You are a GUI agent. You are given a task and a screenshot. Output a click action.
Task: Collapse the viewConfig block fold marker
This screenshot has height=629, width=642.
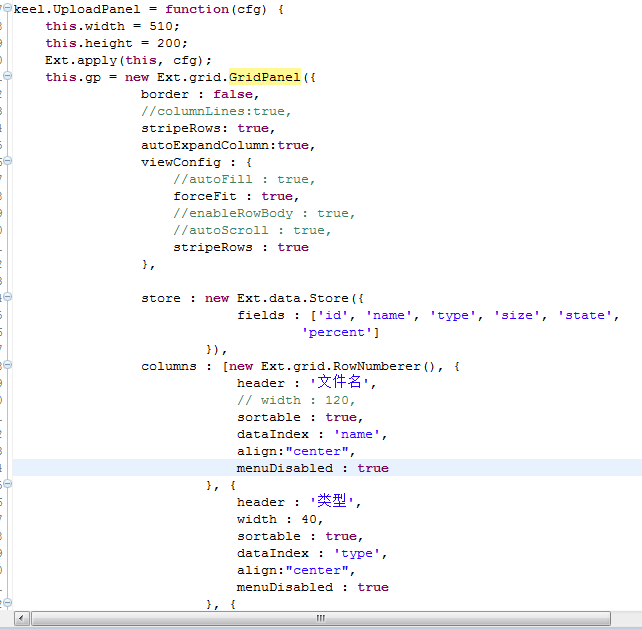pos(6,162)
